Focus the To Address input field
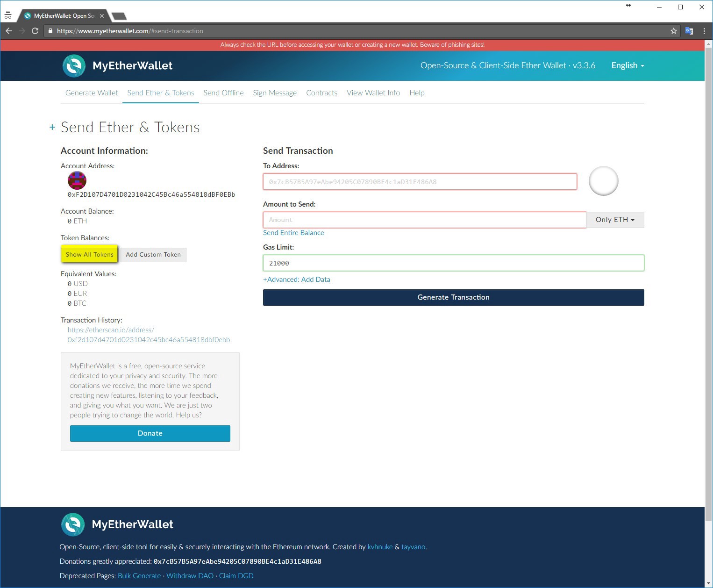Screen dimensions: 713x588 (420, 182)
